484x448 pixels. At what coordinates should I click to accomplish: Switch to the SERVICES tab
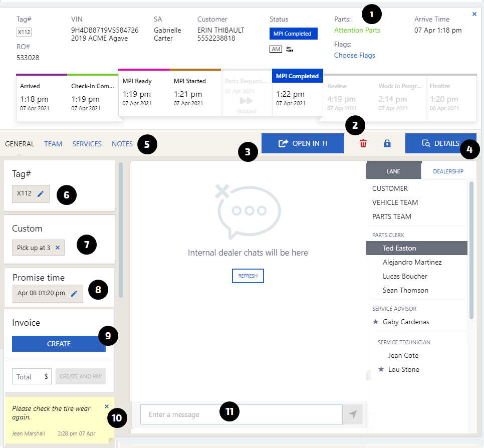pyautogui.click(x=87, y=144)
